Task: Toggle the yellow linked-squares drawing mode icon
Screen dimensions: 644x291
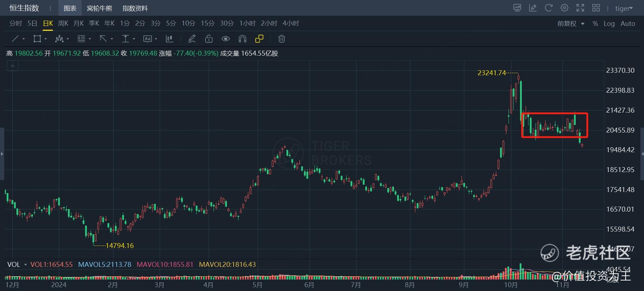Action: 259,39
